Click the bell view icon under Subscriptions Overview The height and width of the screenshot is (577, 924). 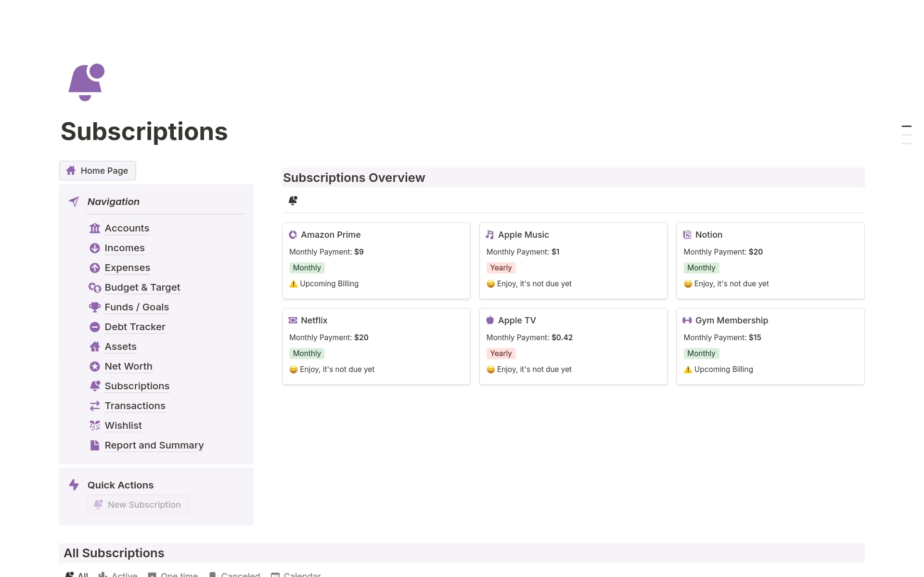click(293, 200)
